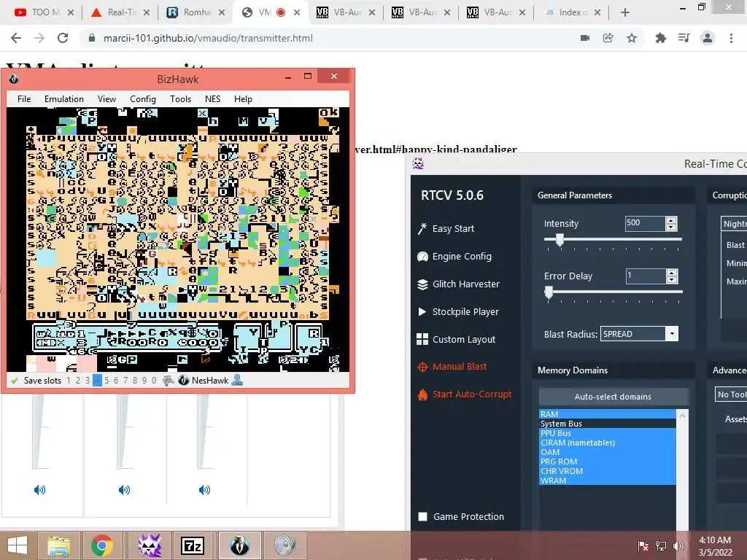The image size is (747, 560).
Task: Bookmark this page with the star icon
Action: [632, 38]
